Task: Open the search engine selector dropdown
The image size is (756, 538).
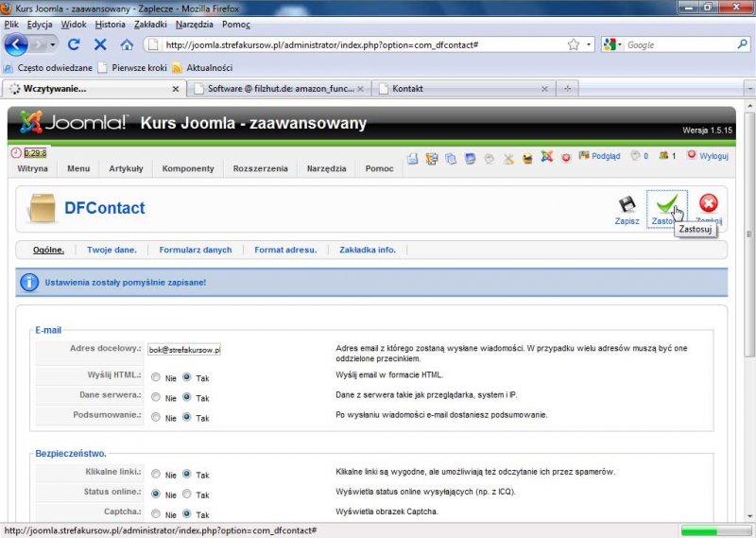Action: [x=614, y=44]
